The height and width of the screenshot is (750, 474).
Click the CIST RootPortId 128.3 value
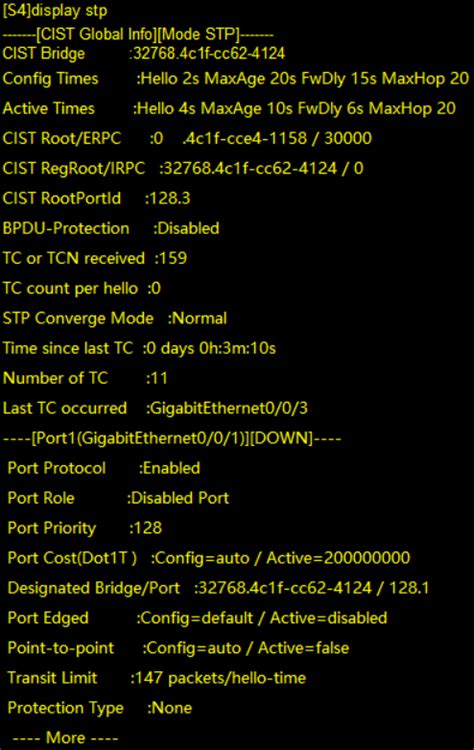coord(169,198)
